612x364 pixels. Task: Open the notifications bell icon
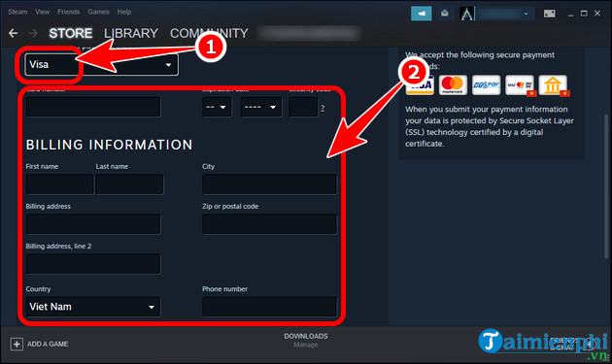(x=445, y=14)
